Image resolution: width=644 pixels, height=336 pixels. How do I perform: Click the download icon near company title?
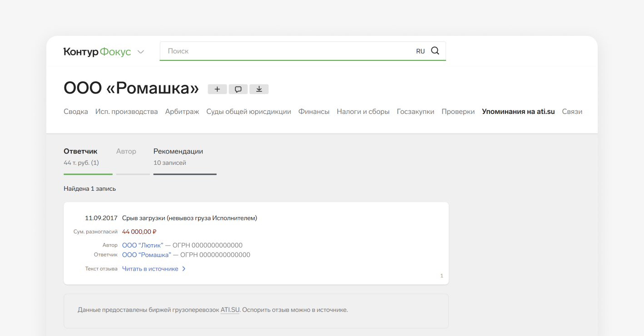(x=259, y=89)
